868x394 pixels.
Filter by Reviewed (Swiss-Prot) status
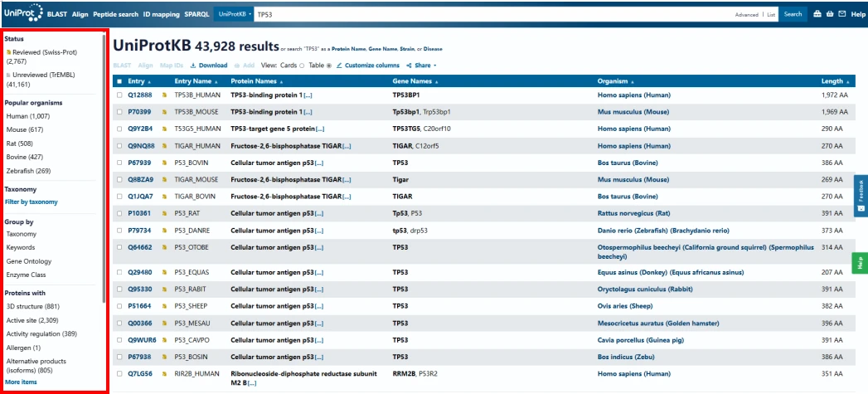[x=41, y=56]
